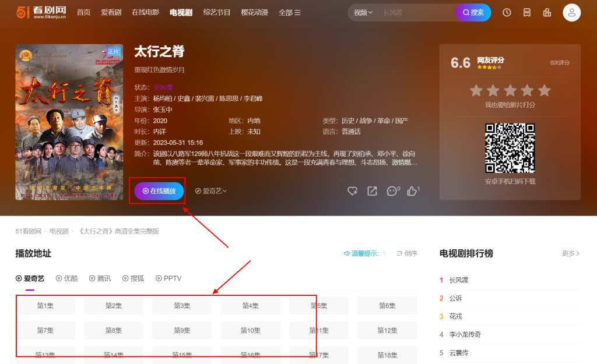The height and width of the screenshot is (364, 597).
Task: Click the bookmark icon in header
Action: pos(527,12)
